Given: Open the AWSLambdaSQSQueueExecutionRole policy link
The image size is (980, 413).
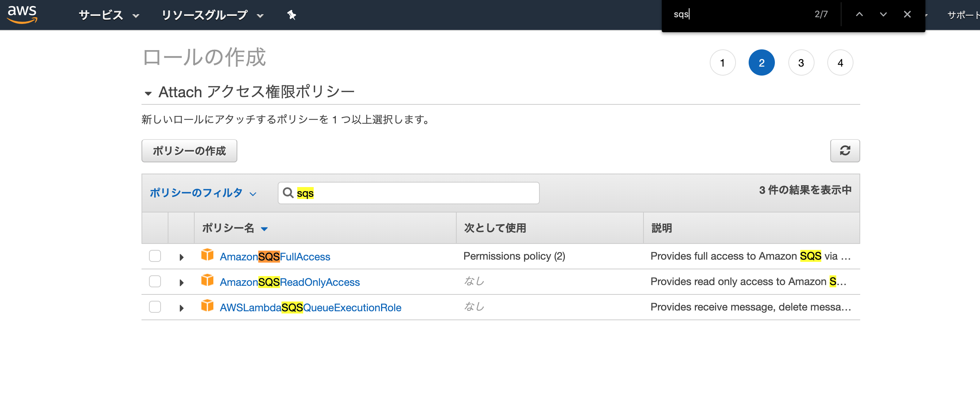Looking at the screenshot, I should click(x=310, y=307).
